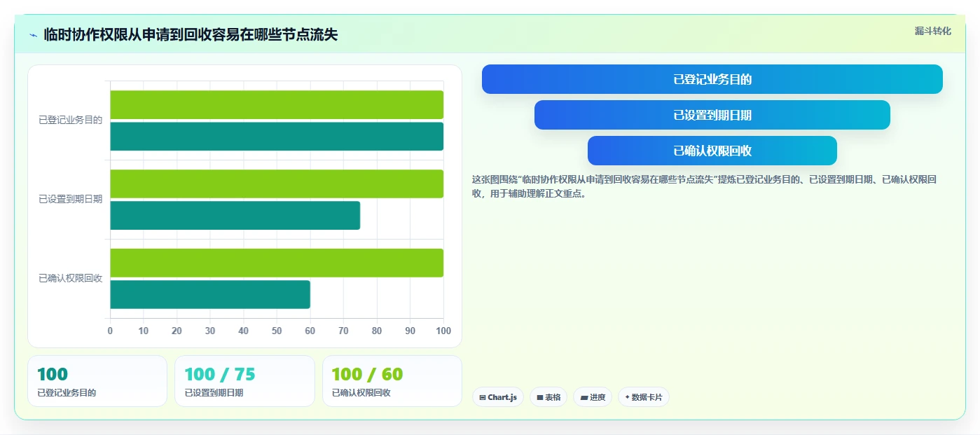Click the 表格 tag chip
Viewport: 980px width, 435px height.
(x=548, y=397)
